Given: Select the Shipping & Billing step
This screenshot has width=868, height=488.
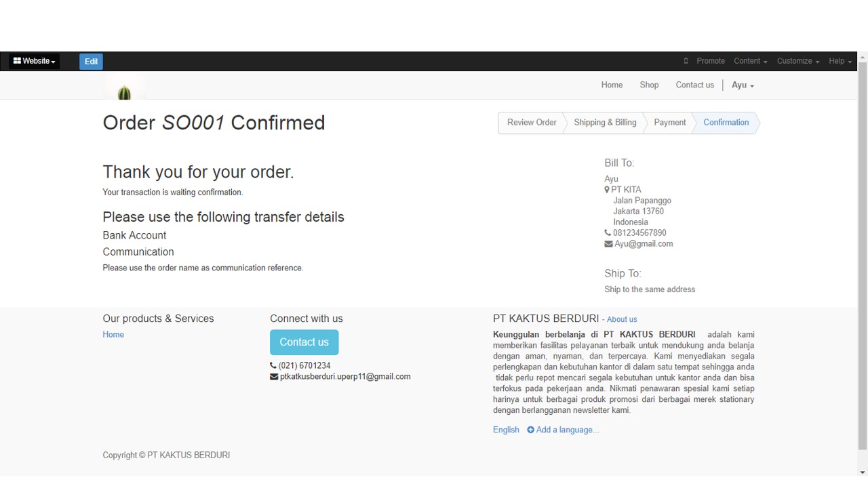Looking at the screenshot, I should (x=605, y=123).
